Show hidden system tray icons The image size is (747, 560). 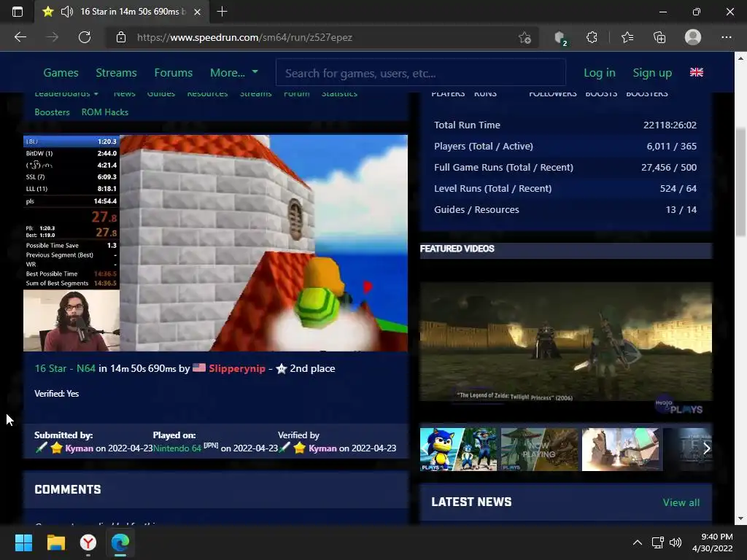point(638,542)
